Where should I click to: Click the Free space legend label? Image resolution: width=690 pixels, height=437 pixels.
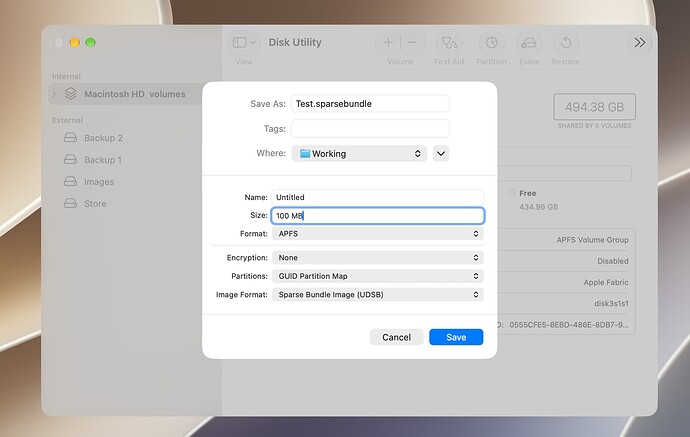point(527,193)
